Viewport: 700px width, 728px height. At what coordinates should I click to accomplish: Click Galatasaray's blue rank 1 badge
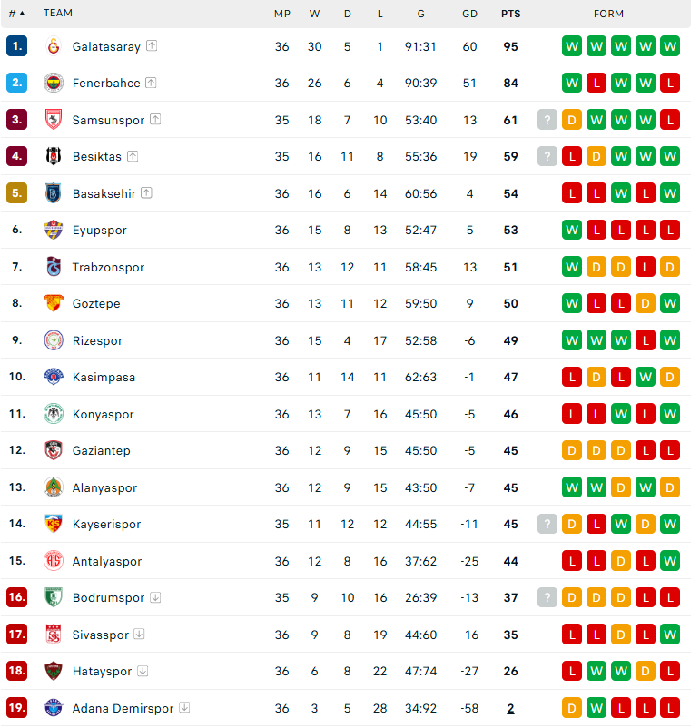(16, 46)
